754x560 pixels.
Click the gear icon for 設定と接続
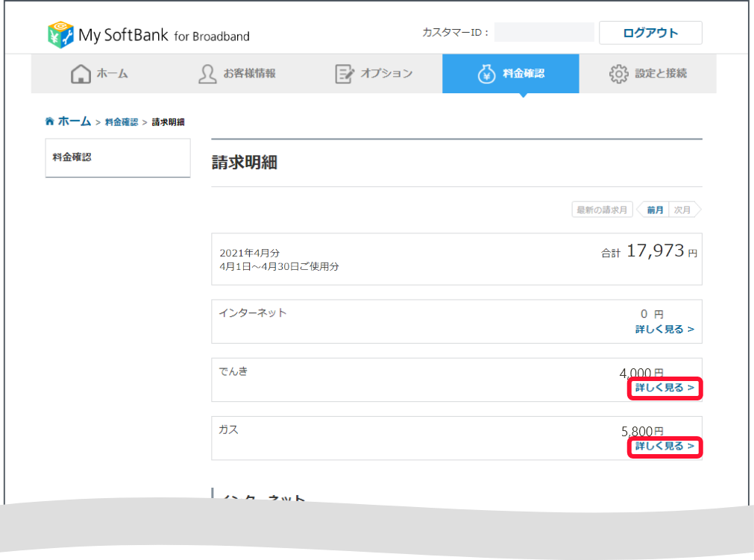(618, 74)
